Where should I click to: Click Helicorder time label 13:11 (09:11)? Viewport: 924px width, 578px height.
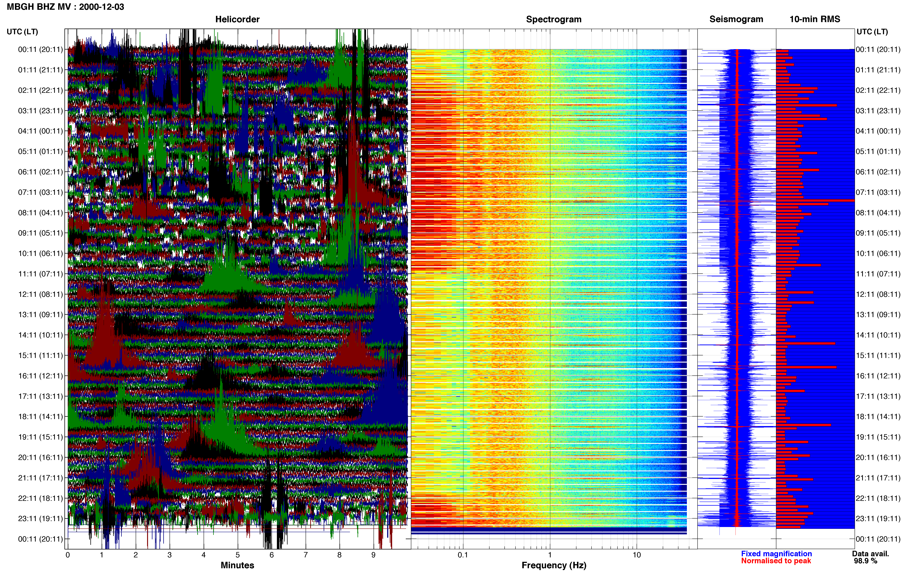[x=41, y=315]
